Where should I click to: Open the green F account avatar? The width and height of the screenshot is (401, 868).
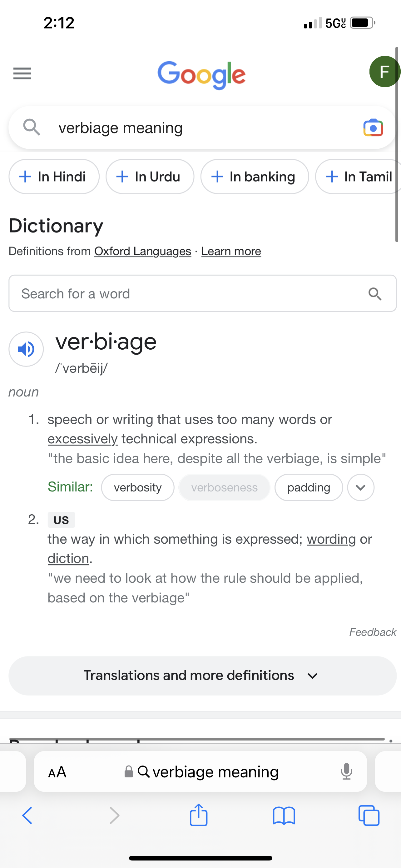(384, 72)
